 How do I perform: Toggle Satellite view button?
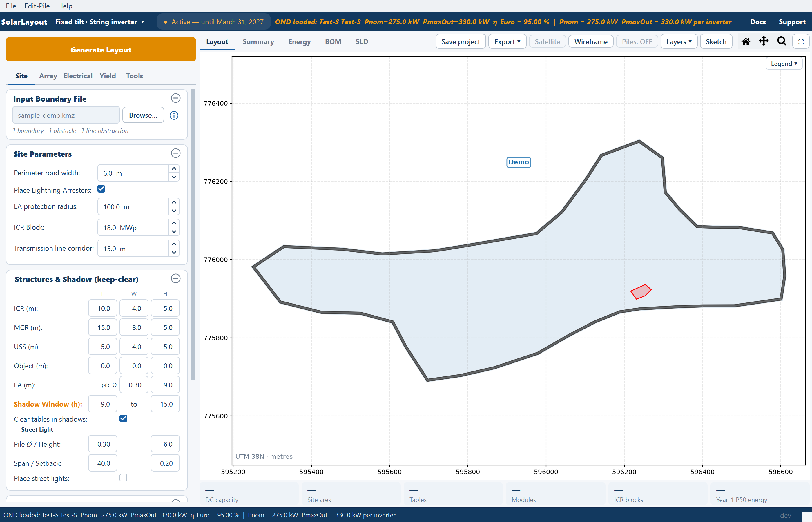(547, 41)
